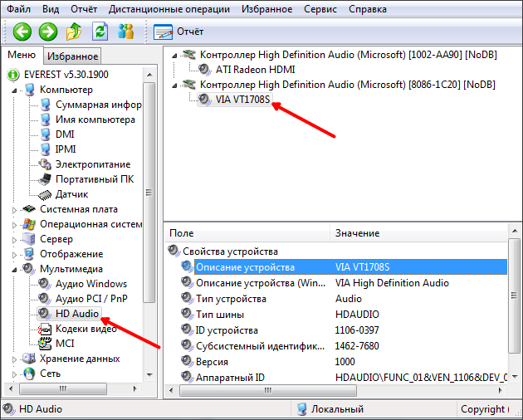
Task: Select the Электропитание icon in the tree
Action: coord(45,164)
